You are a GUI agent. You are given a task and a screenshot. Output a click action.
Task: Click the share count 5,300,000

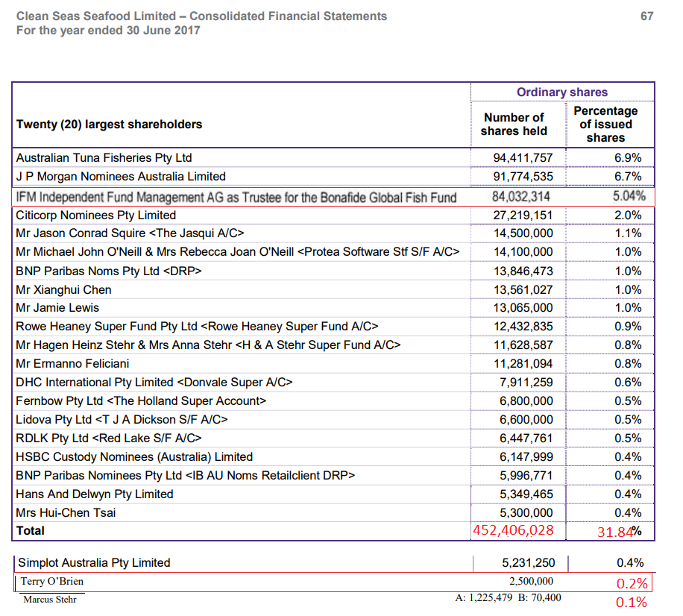tap(526, 513)
